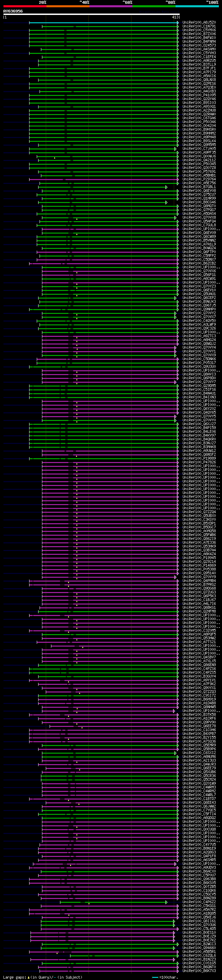
Task: Open the UniRef100_Q70VX8 entry
Action: (199, 217)
